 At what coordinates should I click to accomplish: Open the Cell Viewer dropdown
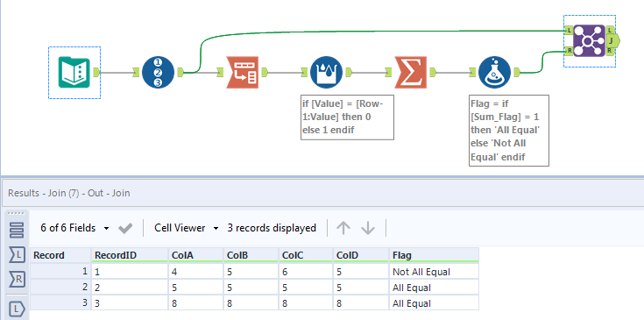coord(187,228)
